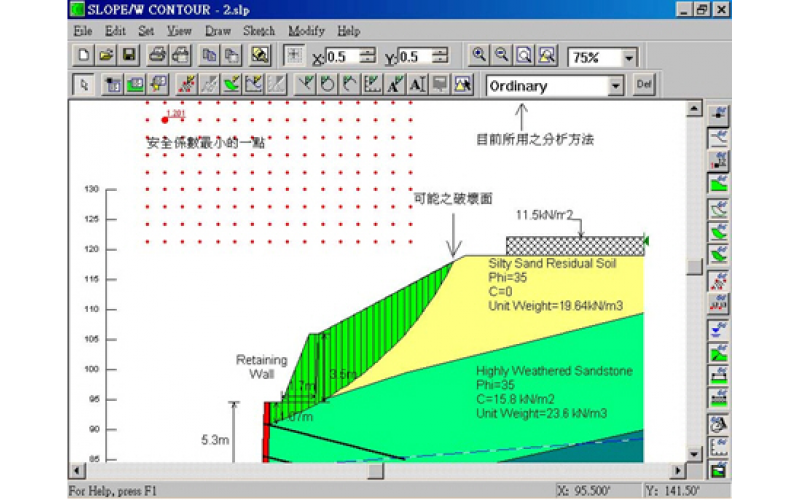Click the X value spinner arrows
The width and height of the screenshot is (800, 500).
click(367, 56)
